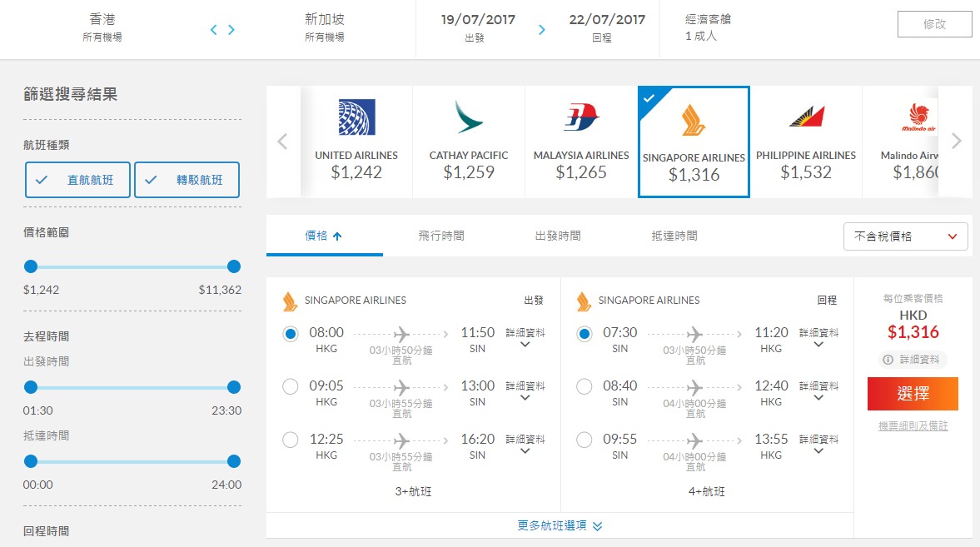Click the plane icon for 12:25 HKG flight
The width and height of the screenshot is (980, 547).
[x=401, y=440]
